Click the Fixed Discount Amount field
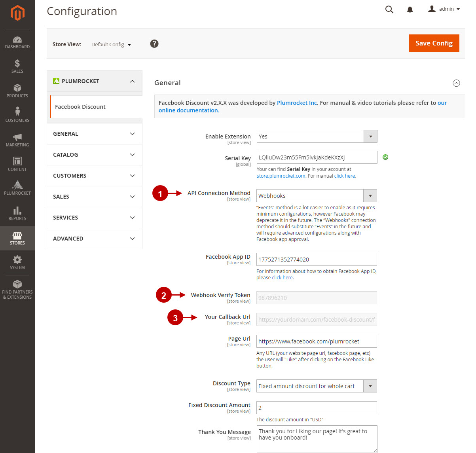This screenshot has width=476, height=453. click(x=317, y=408)
